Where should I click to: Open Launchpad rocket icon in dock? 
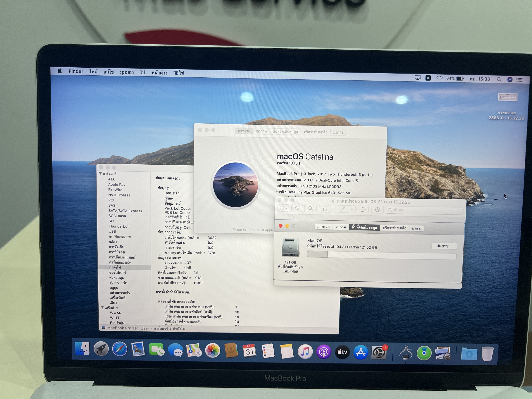click(101, 349)
